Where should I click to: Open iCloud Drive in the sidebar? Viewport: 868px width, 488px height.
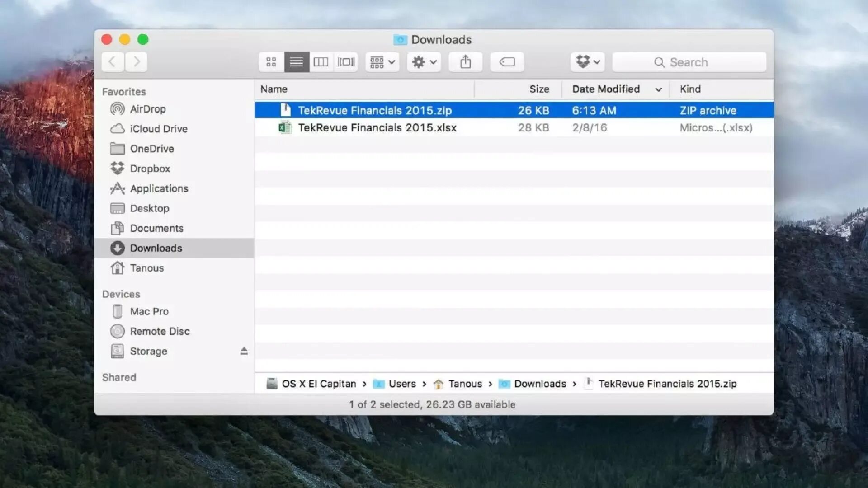point(158,129)
